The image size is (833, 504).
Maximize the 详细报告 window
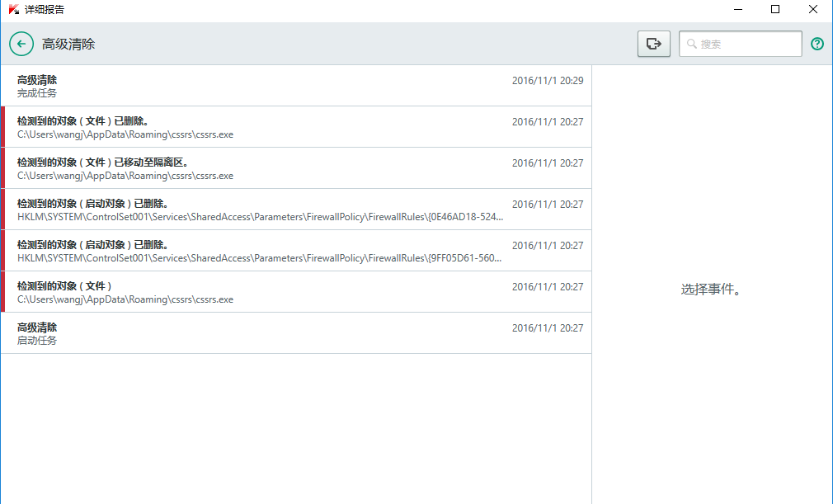click(x=775, y=10)
